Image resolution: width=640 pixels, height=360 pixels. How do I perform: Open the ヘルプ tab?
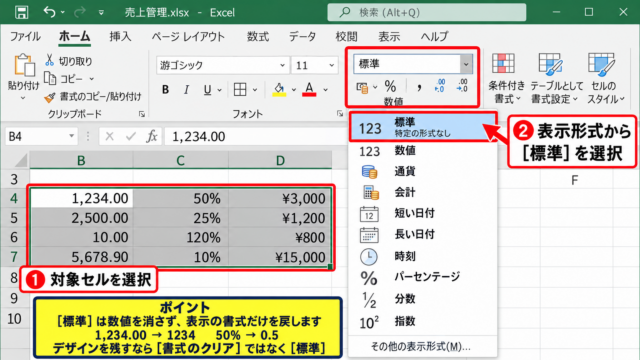(434, 36)
